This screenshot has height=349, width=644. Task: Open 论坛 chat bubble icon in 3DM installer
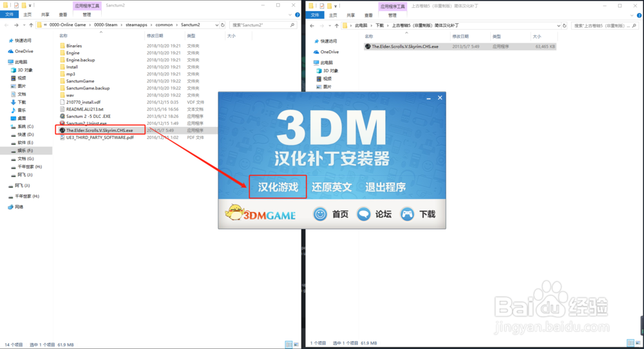click(363, 214)
